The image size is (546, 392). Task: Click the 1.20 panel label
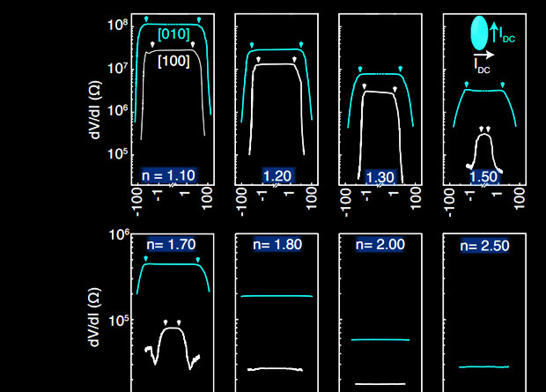coord(276,175)
